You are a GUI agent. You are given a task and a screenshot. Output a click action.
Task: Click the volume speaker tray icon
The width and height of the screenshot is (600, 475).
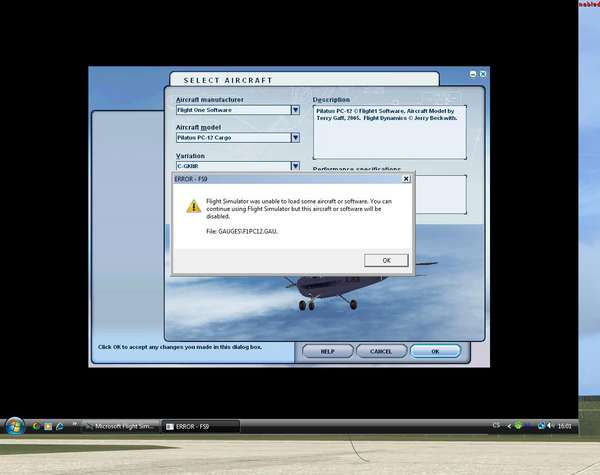point(550,426)
